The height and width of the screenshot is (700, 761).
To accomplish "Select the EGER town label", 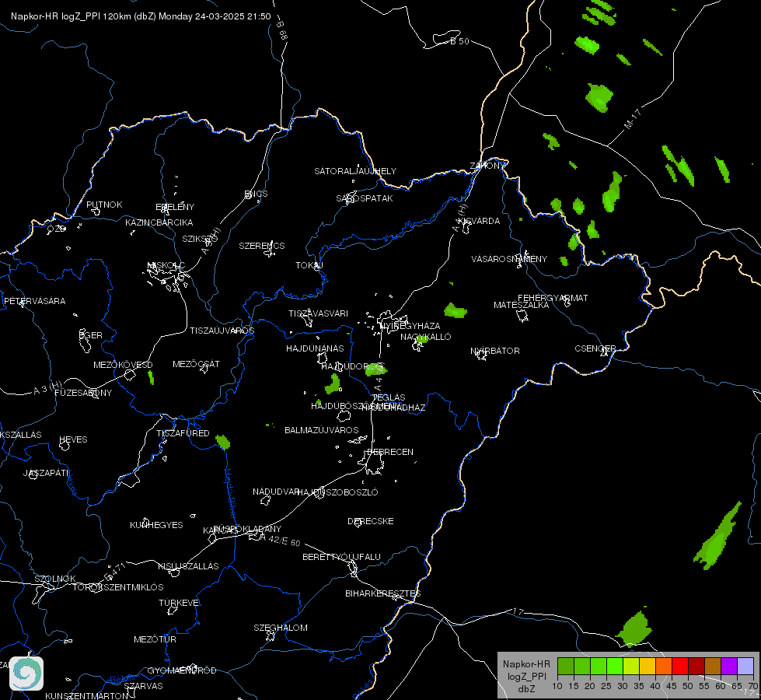I will [x=91, y=335].
